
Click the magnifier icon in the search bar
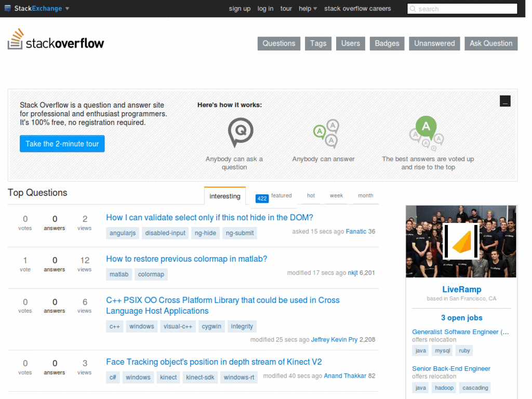coord(413,8)
